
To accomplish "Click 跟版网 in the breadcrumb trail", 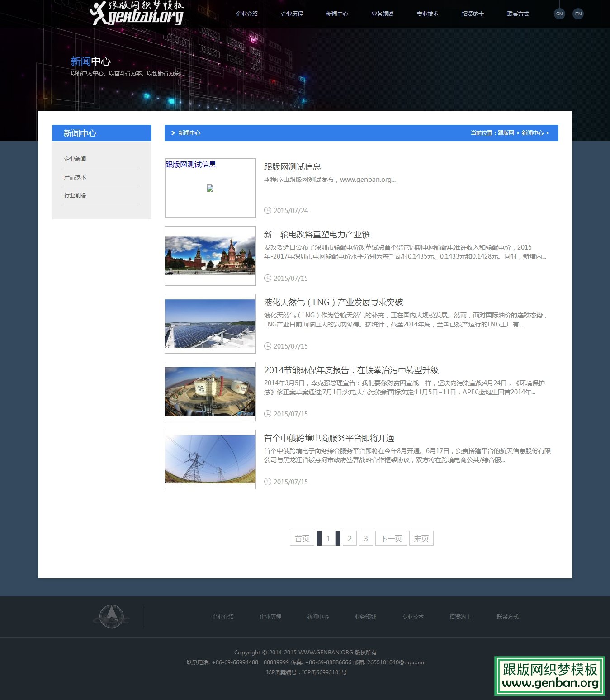I will [x=505, y=133].
